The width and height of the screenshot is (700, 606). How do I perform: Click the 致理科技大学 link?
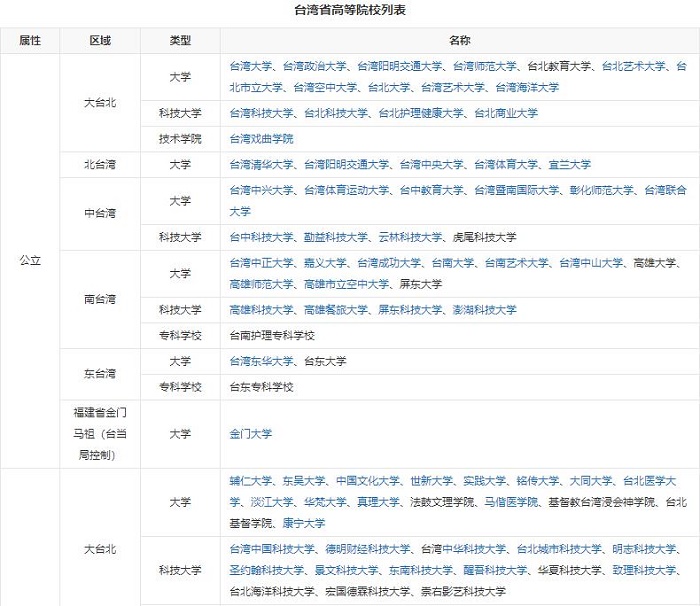click(x=644, y=571)
